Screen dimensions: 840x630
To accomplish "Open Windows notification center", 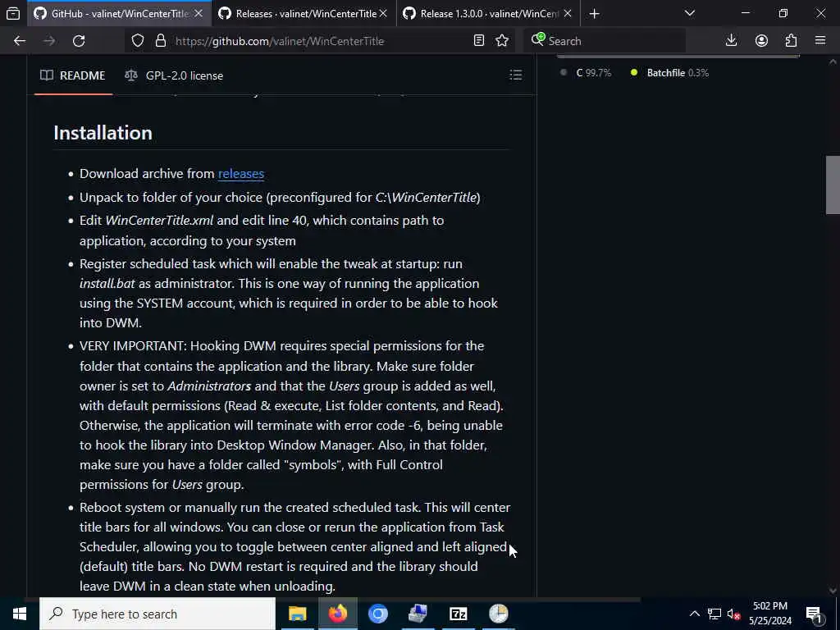I will pos(815,614).
